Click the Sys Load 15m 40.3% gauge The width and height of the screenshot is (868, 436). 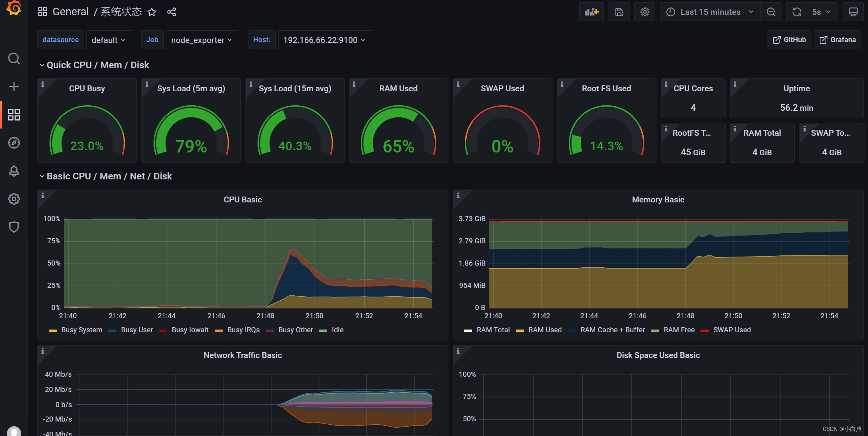295,131
